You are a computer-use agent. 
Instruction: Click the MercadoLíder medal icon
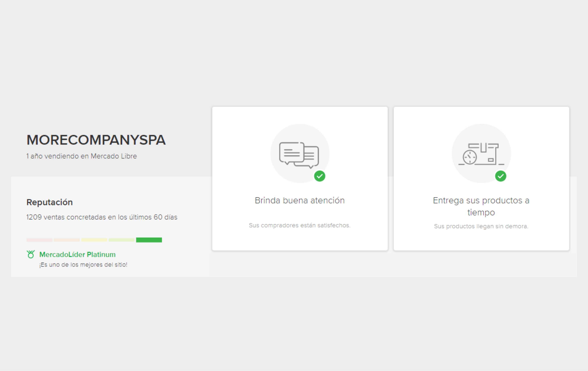pos(31,254)
